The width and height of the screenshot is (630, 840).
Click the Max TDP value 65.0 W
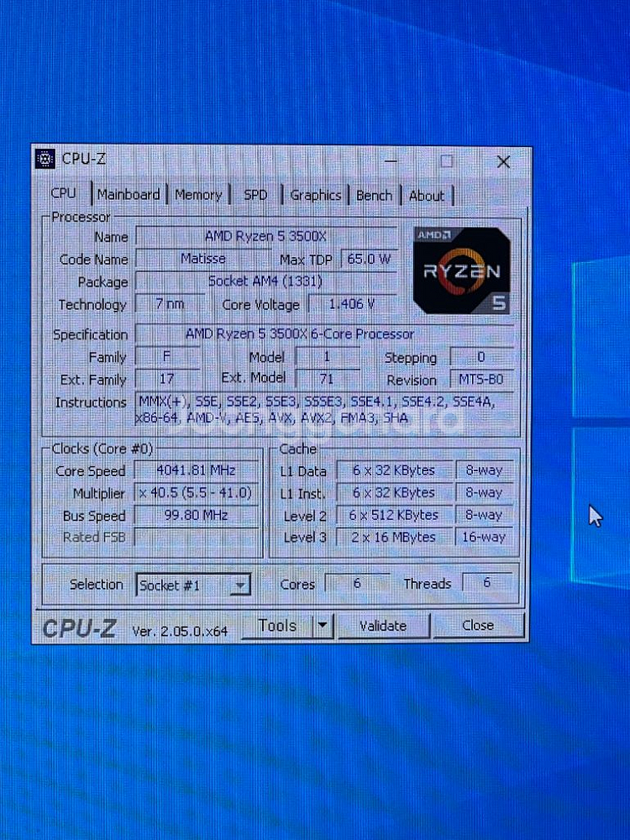pyautogui.click(x=369, y=260)
